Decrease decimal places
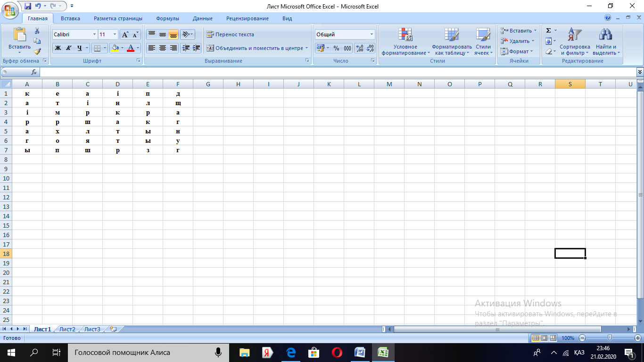Image resolution: width=644 pixels, height=362 pixels. point(370,48)
